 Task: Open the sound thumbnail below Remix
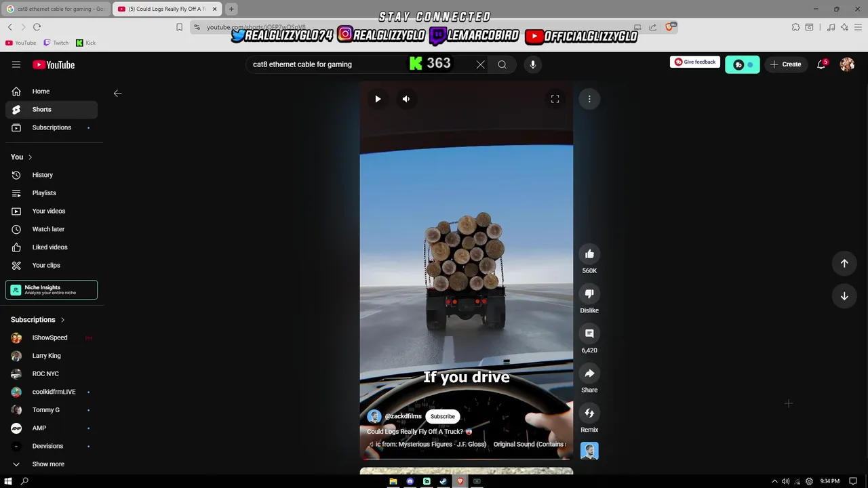point(589,451)
